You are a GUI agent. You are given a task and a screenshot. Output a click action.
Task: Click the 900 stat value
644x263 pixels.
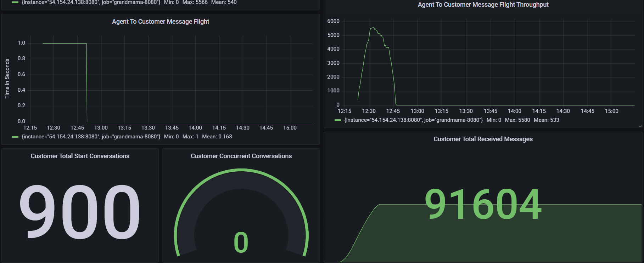point(80,212)
